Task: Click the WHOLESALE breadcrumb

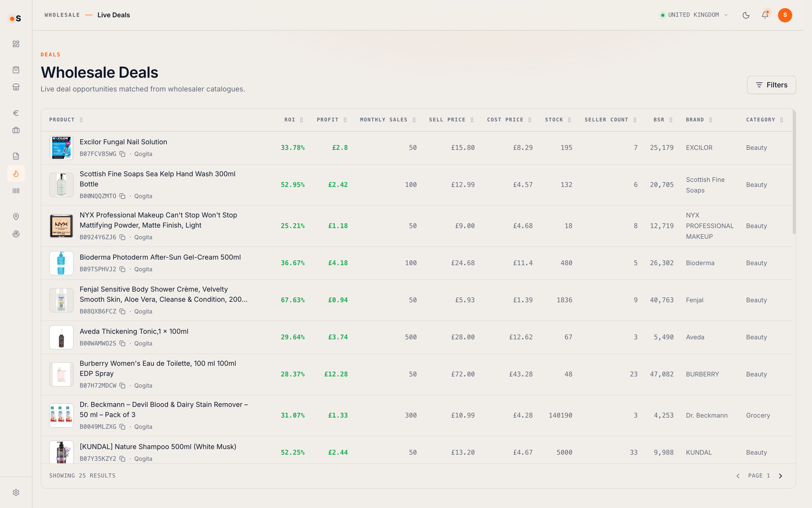Action: [62, 15]
